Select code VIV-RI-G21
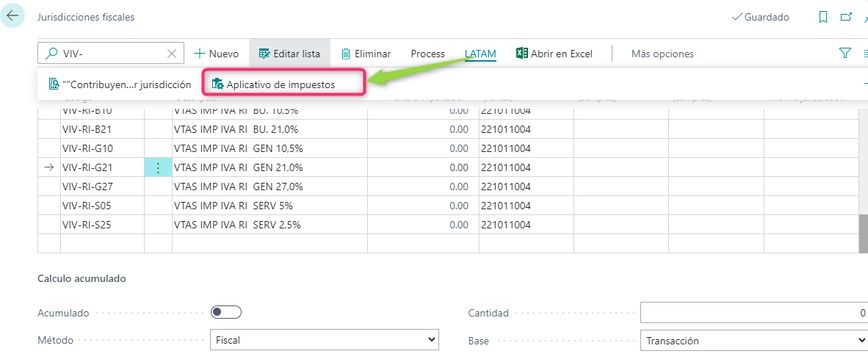 (x=88, y=167)
